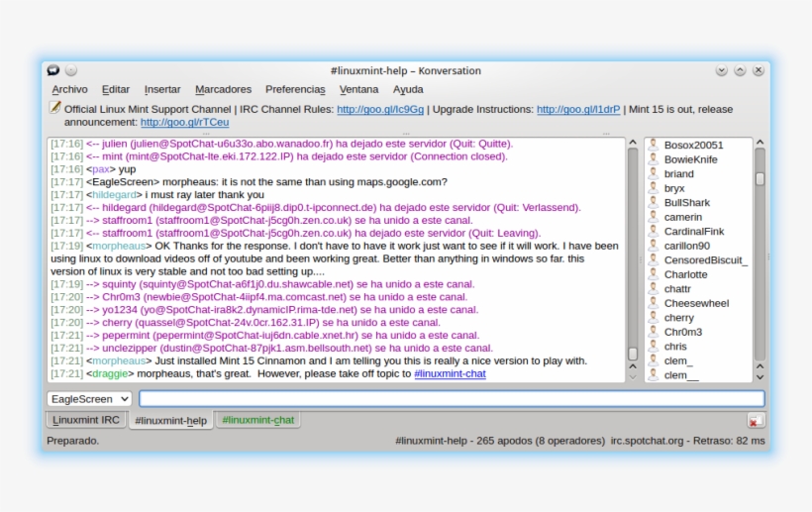Click user icon beside chris
The image size is (812, 512).
653,346
